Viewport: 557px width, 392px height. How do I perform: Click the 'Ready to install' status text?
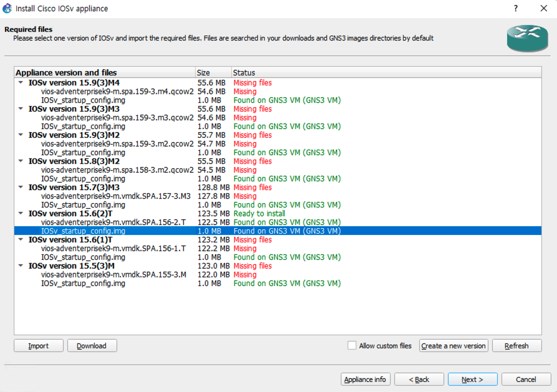tap(259, 214)
